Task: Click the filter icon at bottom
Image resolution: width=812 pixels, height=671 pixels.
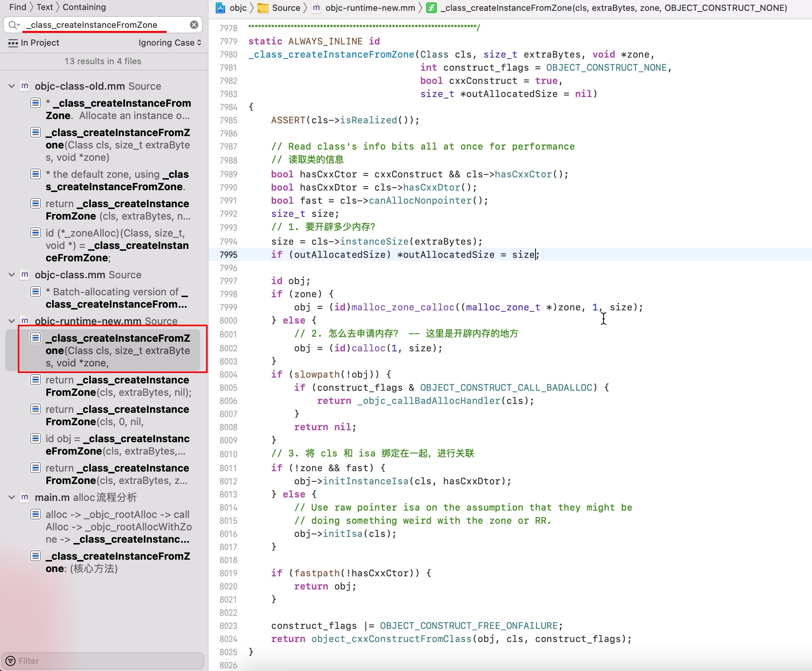Action: point(10,661)
